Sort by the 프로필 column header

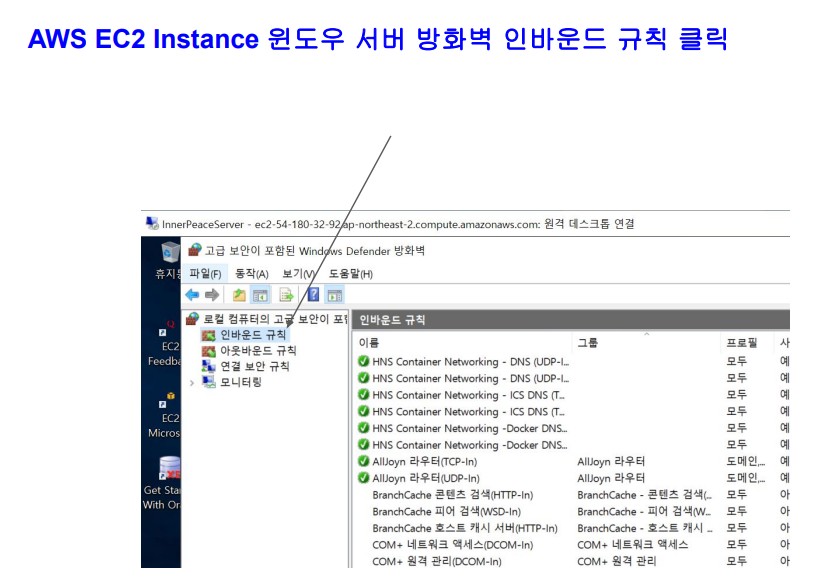pyautogui.click(x=741, y=343)
